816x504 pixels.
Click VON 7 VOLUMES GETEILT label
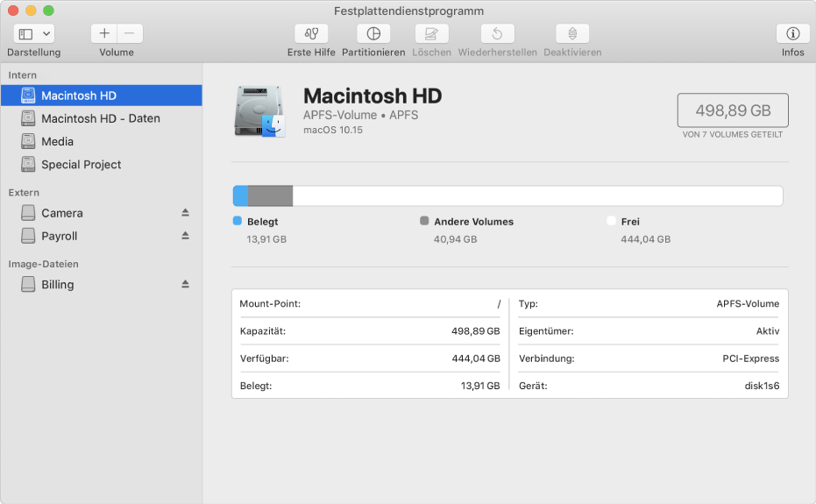tap(733, 134)
